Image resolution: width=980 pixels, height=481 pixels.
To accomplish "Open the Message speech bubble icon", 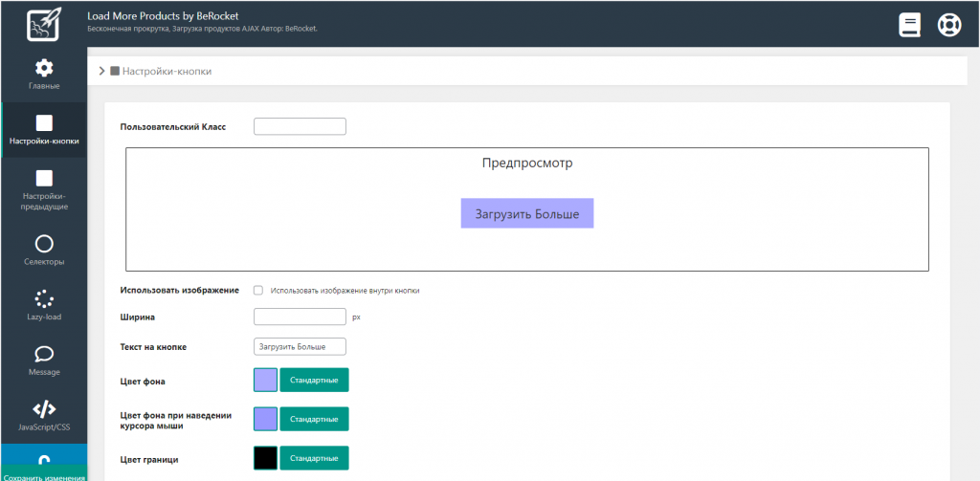I will [x=44, y=355].
